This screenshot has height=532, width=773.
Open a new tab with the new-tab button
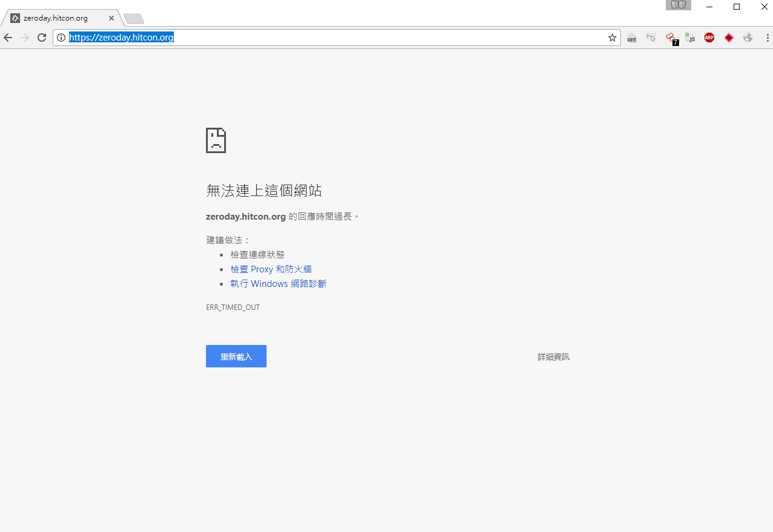pos(133,19)
